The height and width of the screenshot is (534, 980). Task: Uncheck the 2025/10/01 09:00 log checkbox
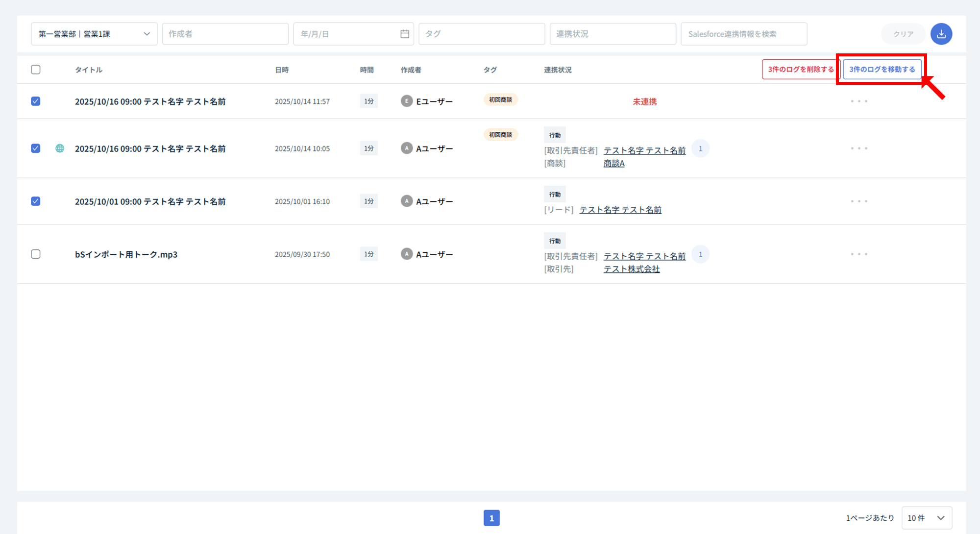[x=36, y=201]
